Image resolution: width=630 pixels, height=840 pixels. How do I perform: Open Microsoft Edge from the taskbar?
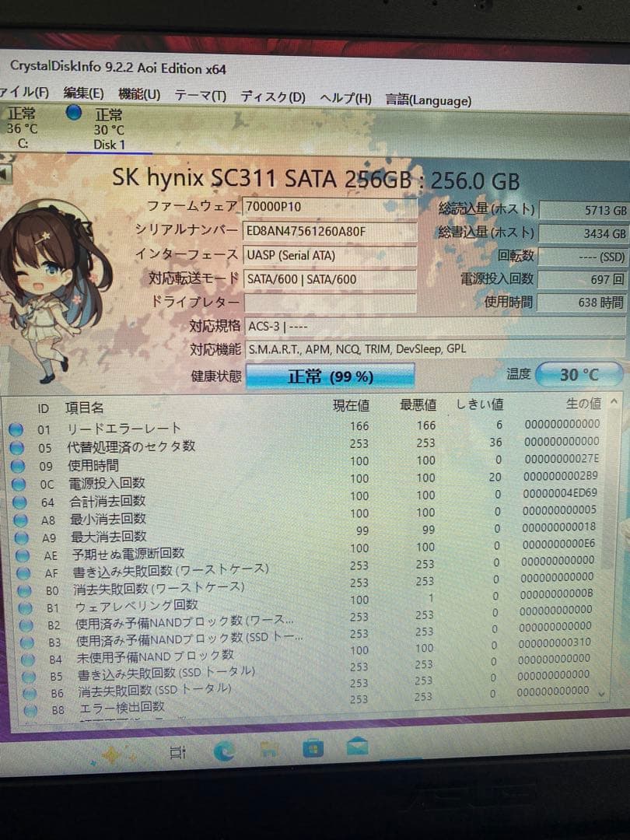coord(225,752)
